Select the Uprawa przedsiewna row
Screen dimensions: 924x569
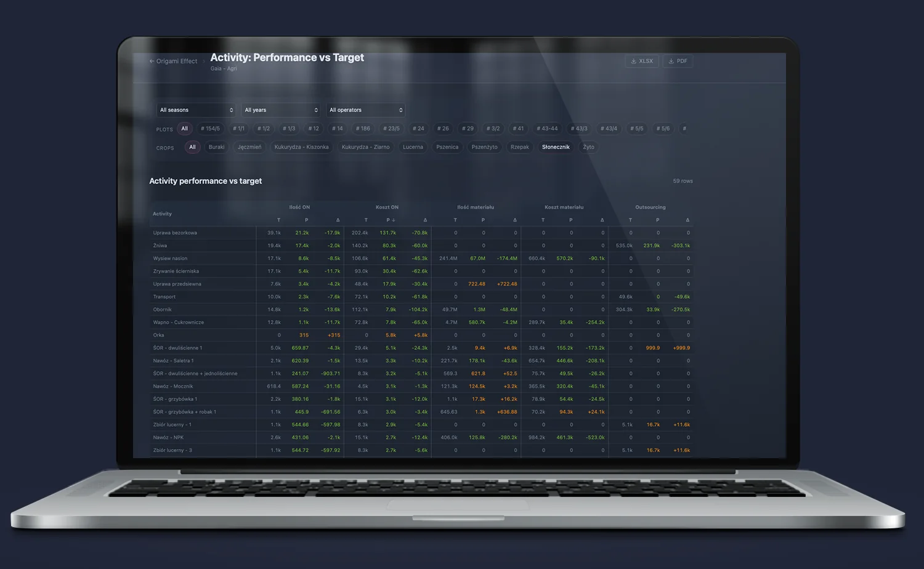421,284
